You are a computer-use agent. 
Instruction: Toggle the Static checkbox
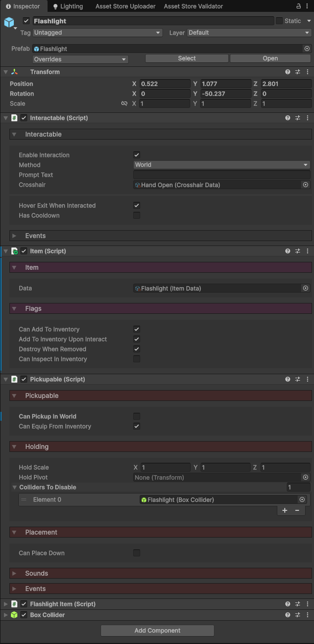click(279, 21)
